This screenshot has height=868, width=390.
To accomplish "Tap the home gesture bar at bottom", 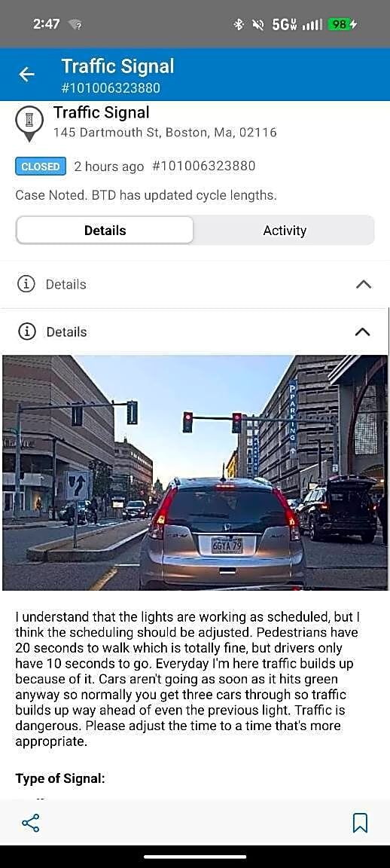I will click(195, 857).
